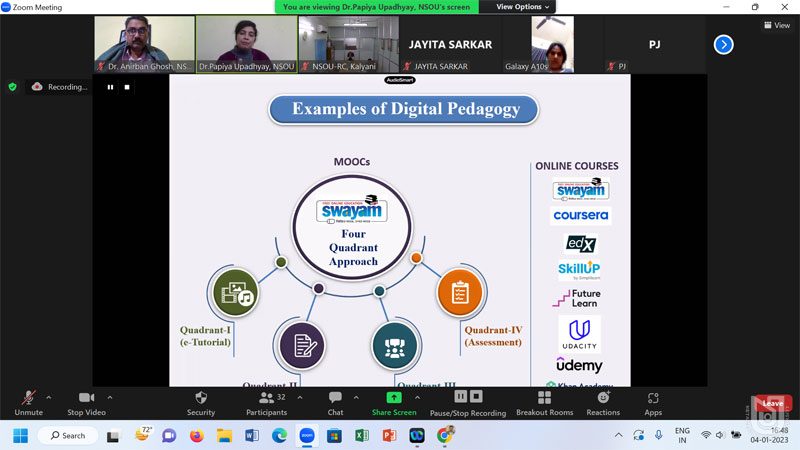Click the green encryption shield icon
This screenshot has height=450, width=800.
coord(13,87)
